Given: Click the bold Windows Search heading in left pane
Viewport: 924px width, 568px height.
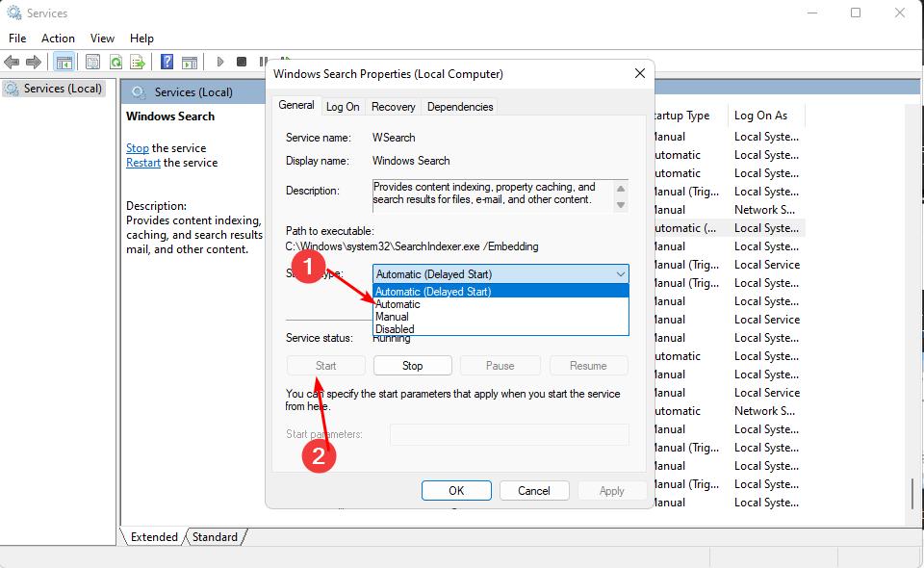Looking at the screenshot, I should click(170, 116).
